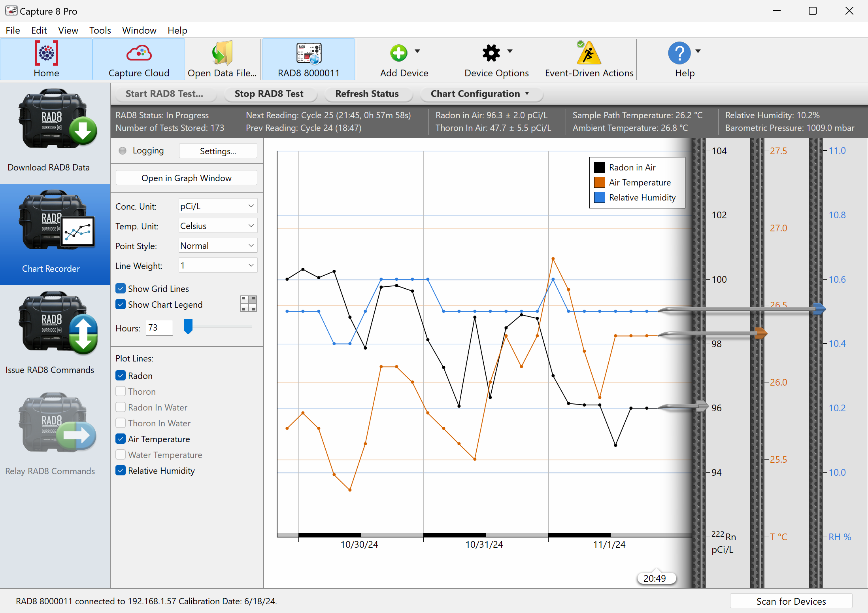Click the Add Device plus icon
The image size is (868, 613).
pos(398,53)
